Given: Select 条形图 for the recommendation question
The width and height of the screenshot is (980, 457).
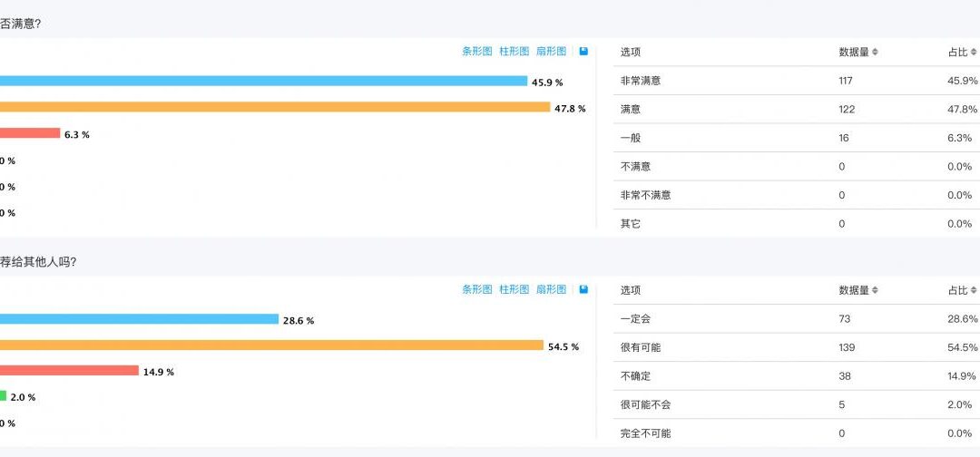Looking at the screenshot, I should 477,289.
